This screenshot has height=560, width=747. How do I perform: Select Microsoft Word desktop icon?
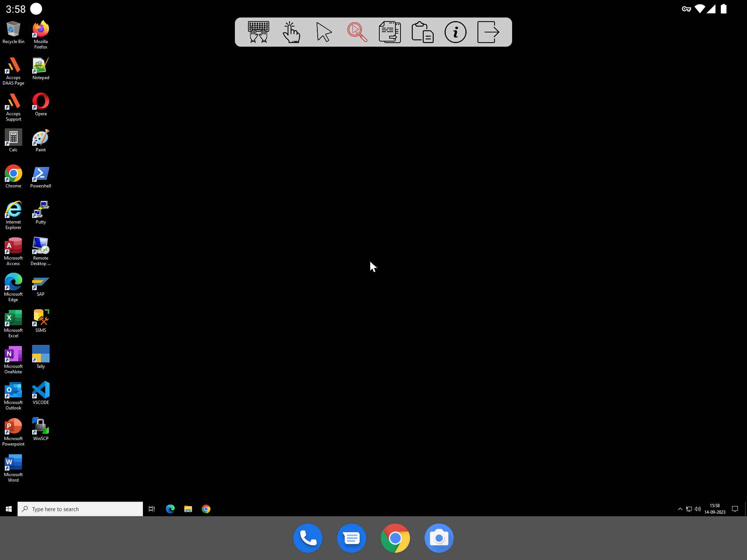tap(13, 468)
